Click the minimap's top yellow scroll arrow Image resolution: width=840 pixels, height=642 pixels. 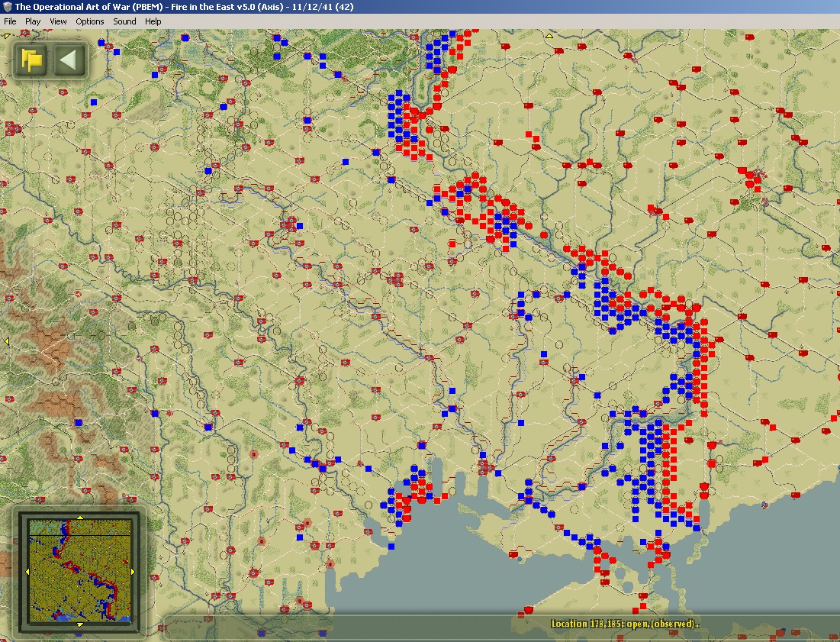click(80, 518)
